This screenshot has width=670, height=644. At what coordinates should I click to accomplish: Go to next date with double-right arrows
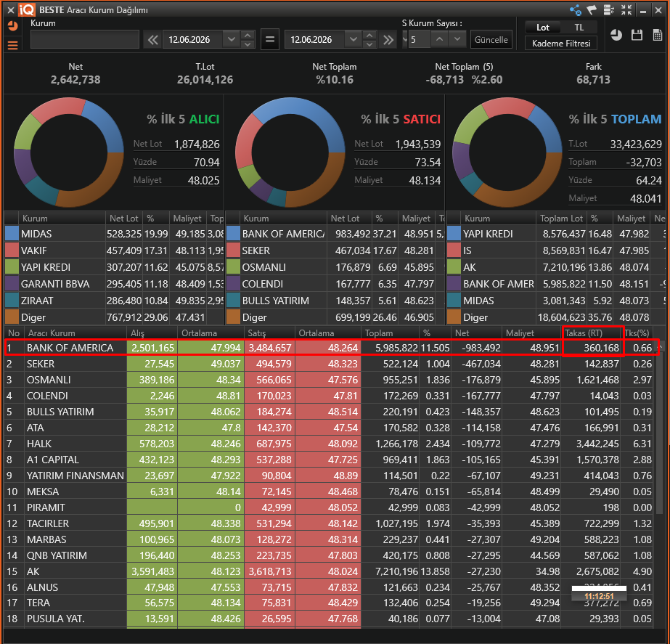click(x=388, y=40)
